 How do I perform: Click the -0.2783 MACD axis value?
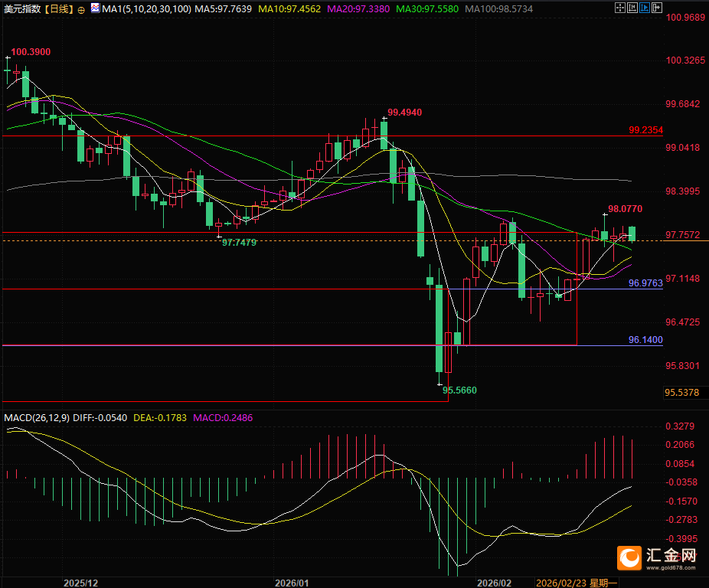[682, 520]
